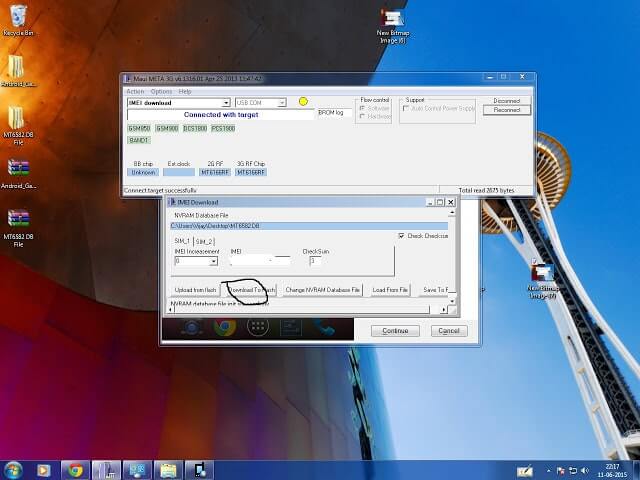Screen dimensions: 640x480
Task: Click the taskbar clock showing 22:17
Action: click(612, 471)
